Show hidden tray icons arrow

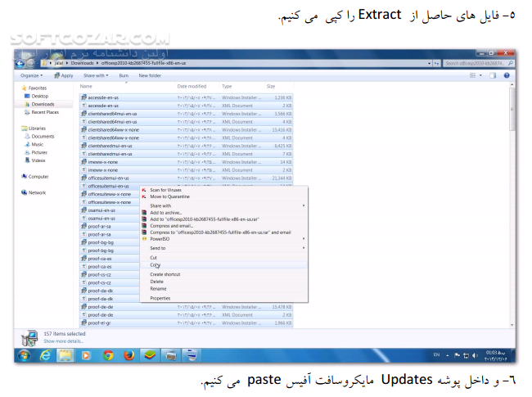click(447, 355)
